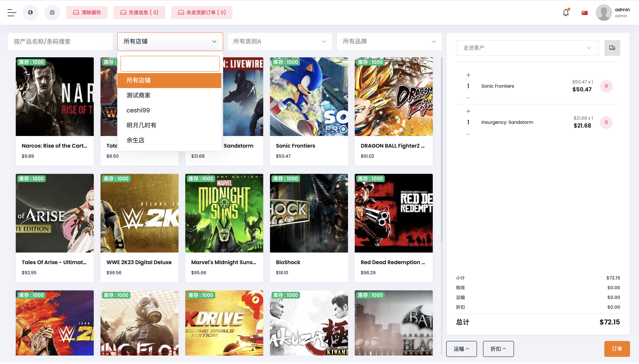Switch language via Chinese flag icon

click(584, 13)
